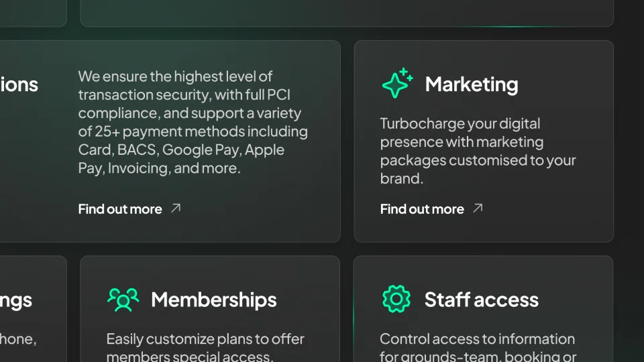Open Find out more link under Marketing
The image size is (644, 362).
coord(422,209)
